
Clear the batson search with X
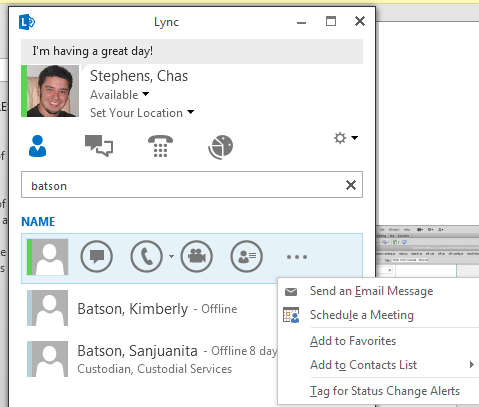click(x=351, y=185)
